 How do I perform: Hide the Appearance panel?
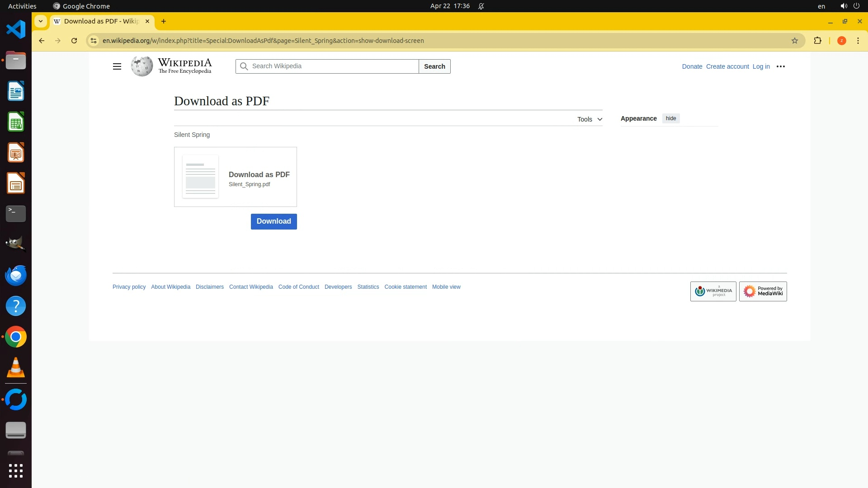671,118
